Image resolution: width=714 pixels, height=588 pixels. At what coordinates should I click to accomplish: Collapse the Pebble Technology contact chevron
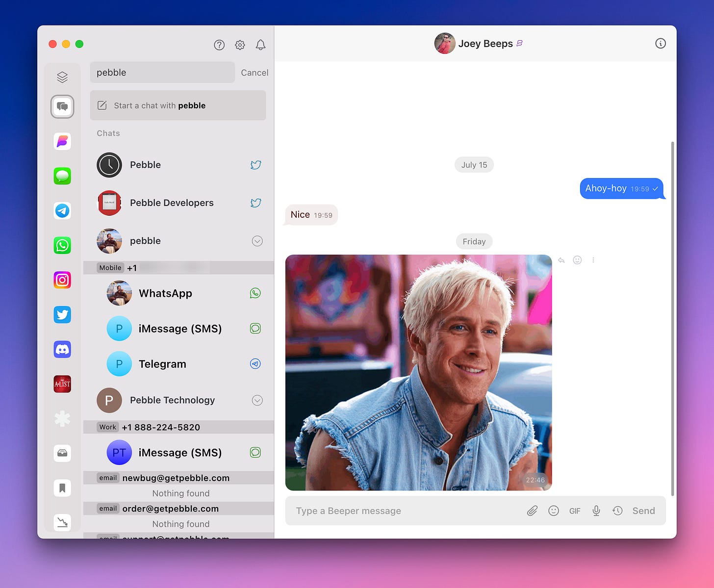point(257,400)
